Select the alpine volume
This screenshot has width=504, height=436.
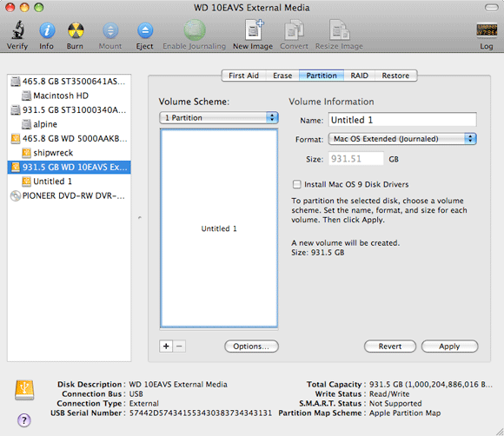tap(69, 124)
